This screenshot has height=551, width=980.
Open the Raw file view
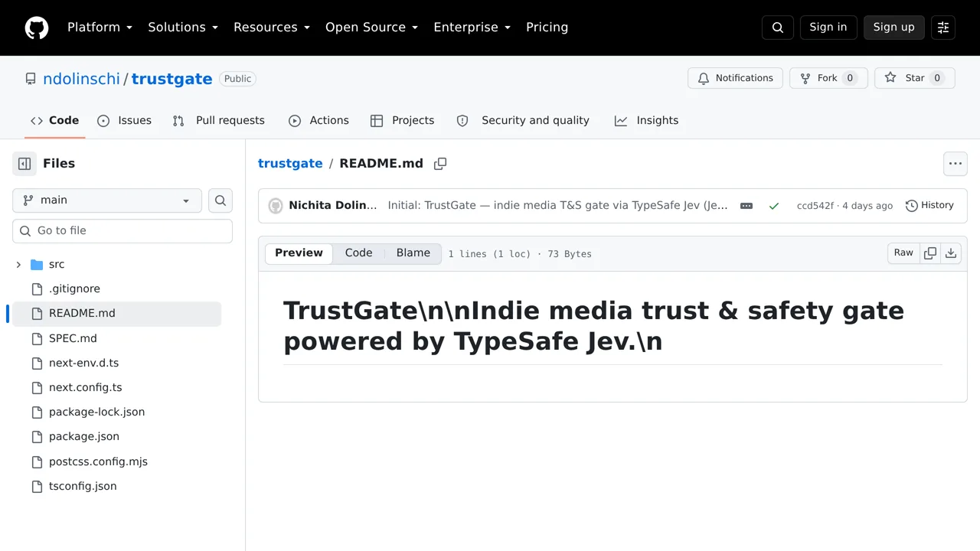coord(903,253)
